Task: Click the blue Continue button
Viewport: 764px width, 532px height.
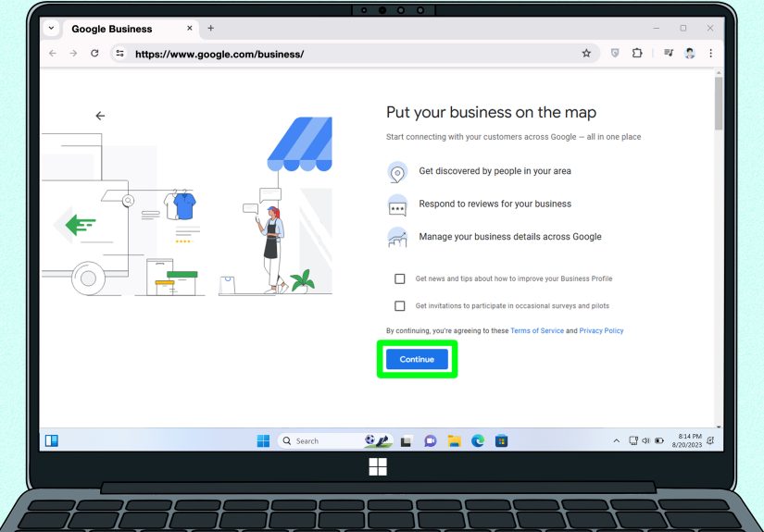Action: (x=417, y=359)
